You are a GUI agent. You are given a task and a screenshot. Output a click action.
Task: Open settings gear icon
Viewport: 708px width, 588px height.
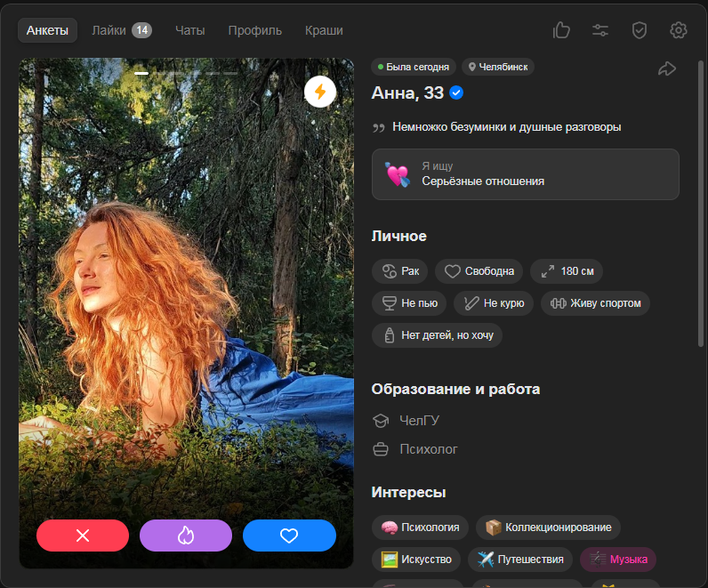click(679, 30)
